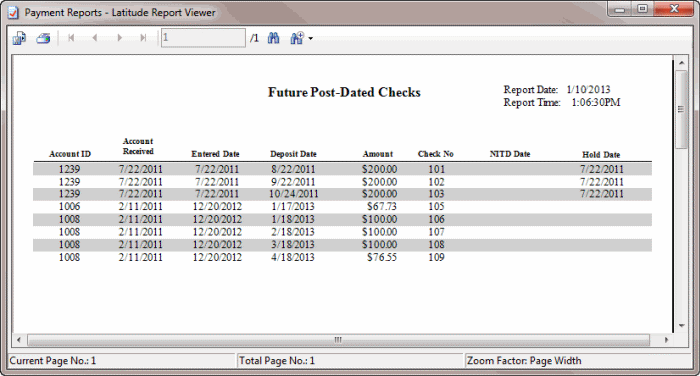Click deposit date 1/18/2013
Viewport: 700px width, 376px height.
[x=293, y=219]
